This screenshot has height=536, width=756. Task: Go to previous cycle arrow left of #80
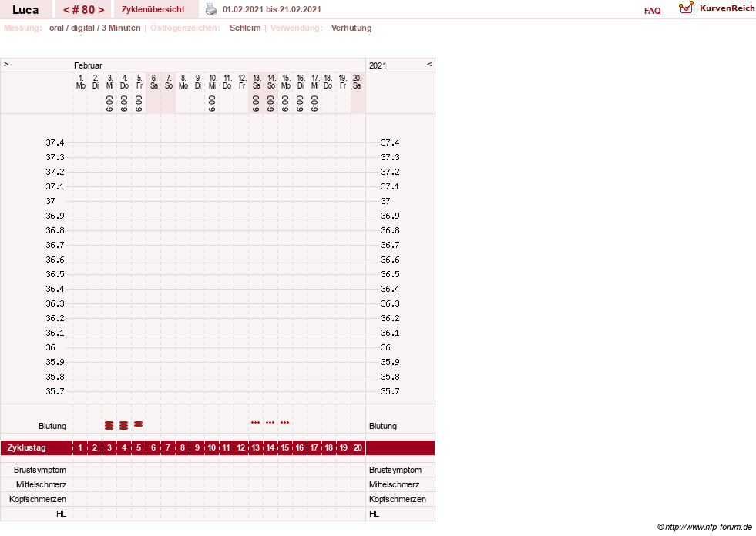66,10
